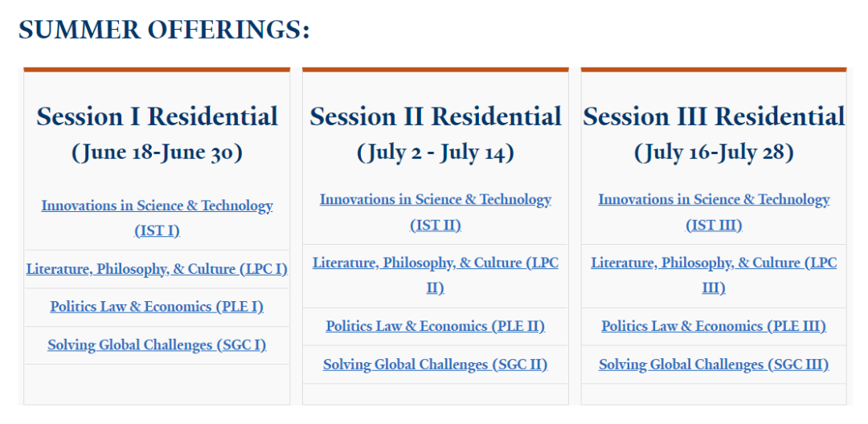Viewport: 868px width, 424px height.
Task: Open Innovations in Science & Technology (IST II) link
Action: point(436,200)
